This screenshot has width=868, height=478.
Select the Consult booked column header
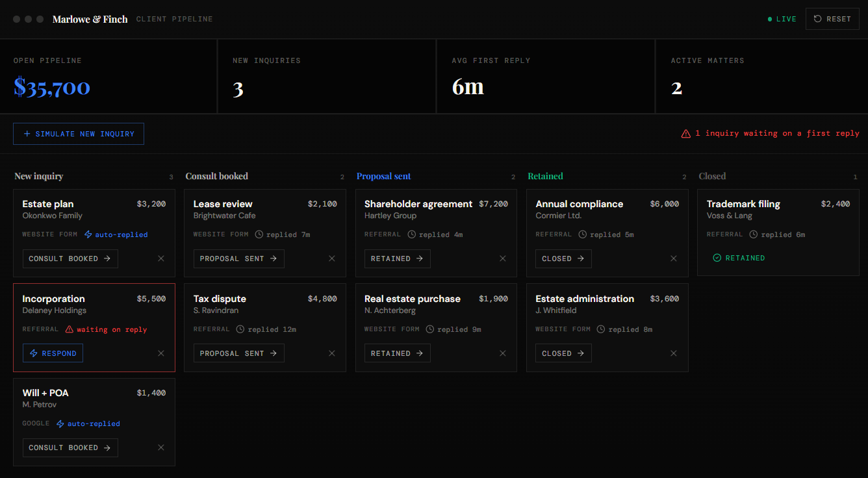217,176
